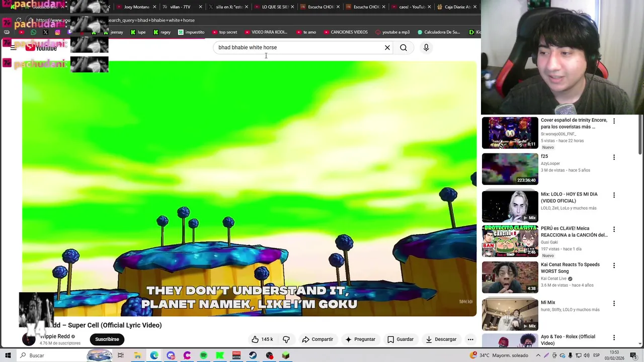Viewport: 644px width, 362px height.
Task: Dislike the Super Cell video
Action: point(286,339)
